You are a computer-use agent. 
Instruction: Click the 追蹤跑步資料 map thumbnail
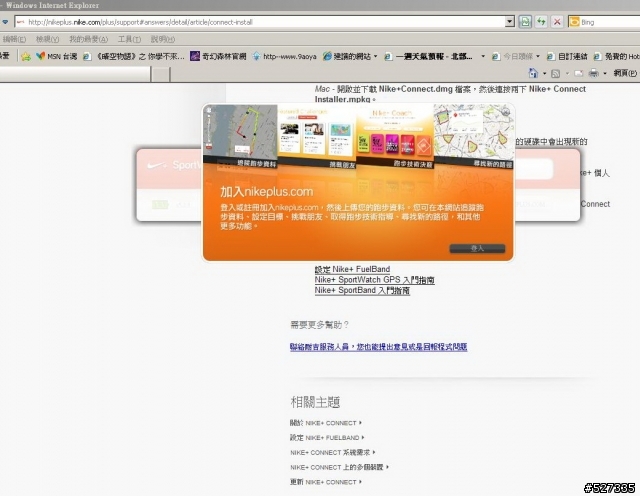[x=240, y=135]
